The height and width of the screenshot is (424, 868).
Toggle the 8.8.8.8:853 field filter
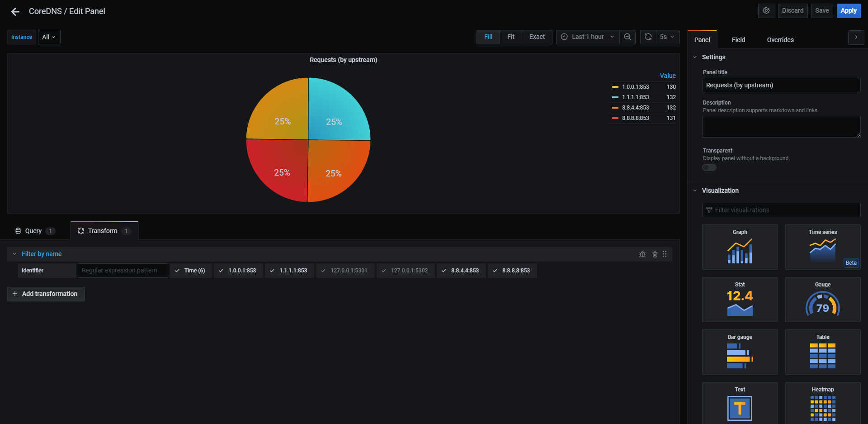click(x=512, y=271)
